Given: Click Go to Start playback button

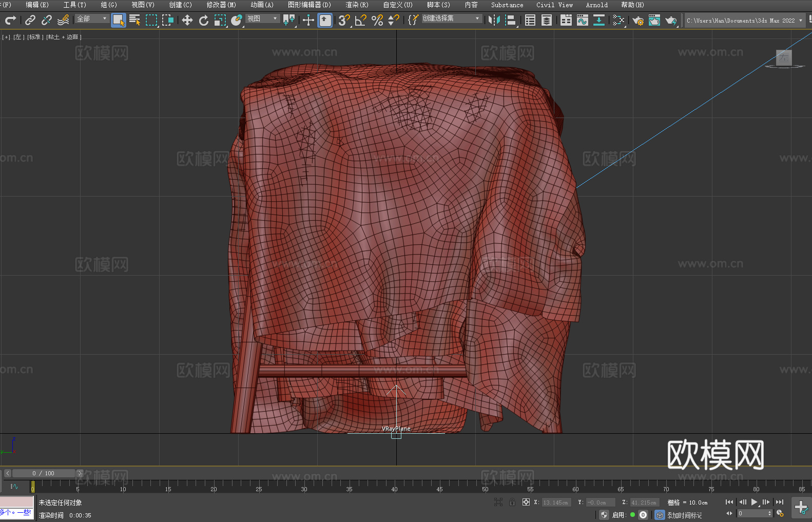Looking at the screenshot, I should 729,502.
